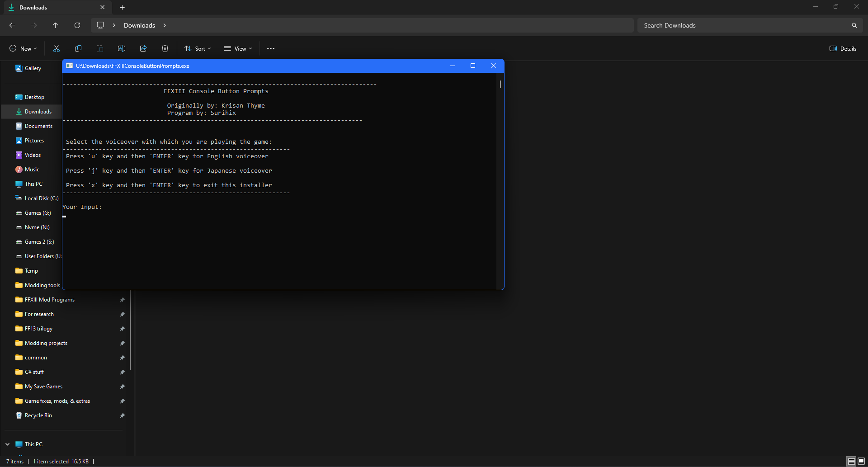Switch to details list view in status bar

pyautogui.click(x=851, y=461)
